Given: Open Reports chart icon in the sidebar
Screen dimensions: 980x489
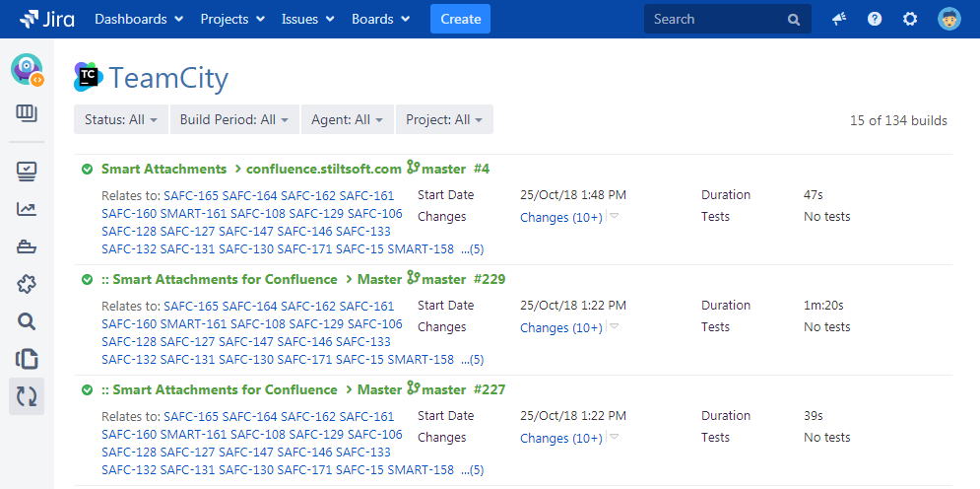Looking at the screenshot, I should click(27, 209).
